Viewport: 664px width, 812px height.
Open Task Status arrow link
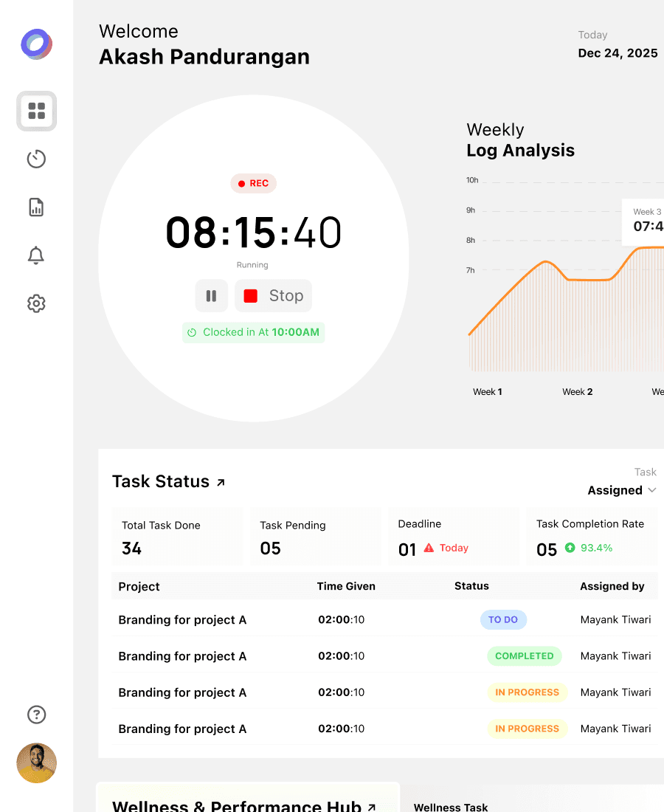point(221,482)
